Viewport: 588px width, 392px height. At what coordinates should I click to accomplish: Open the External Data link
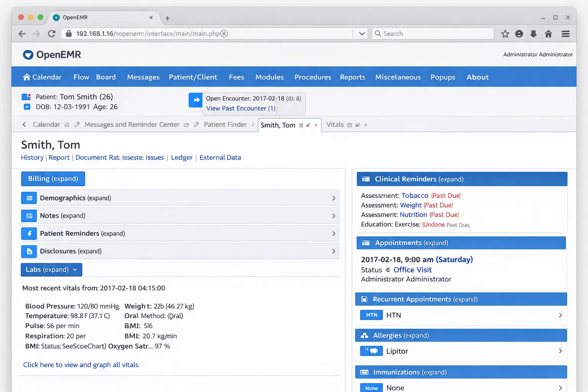tap(220, 157)
